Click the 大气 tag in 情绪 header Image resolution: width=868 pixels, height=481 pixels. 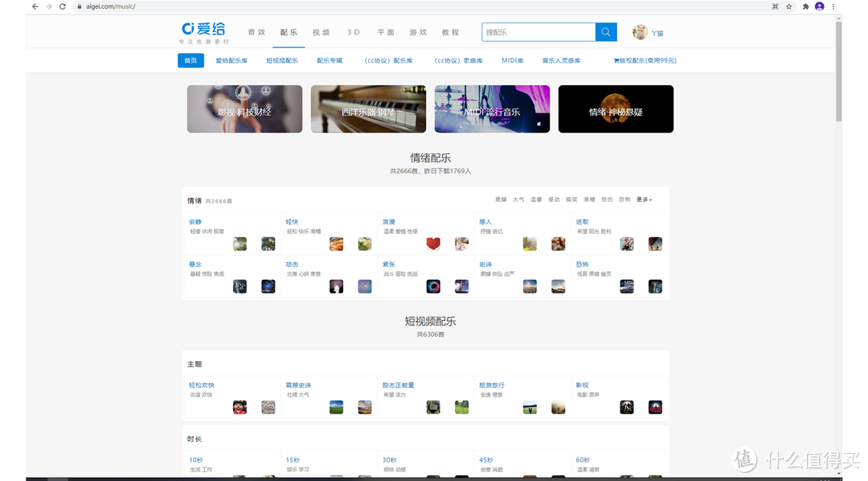tap(518, 199)
